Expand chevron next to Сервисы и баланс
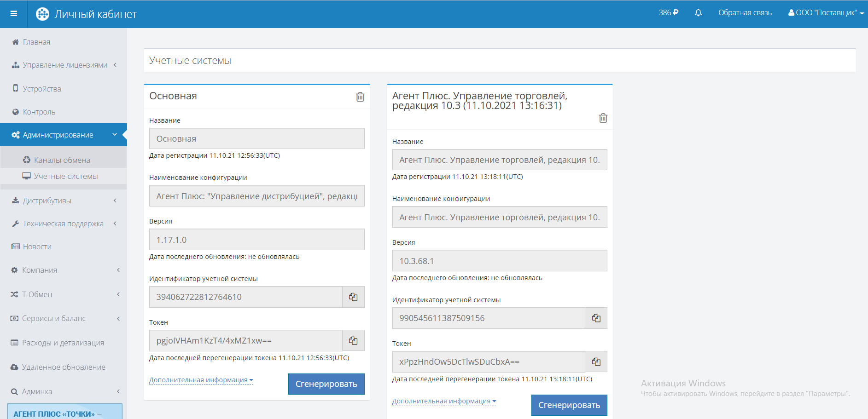This screenshot has height=419, width=868. tap(118, 318)
